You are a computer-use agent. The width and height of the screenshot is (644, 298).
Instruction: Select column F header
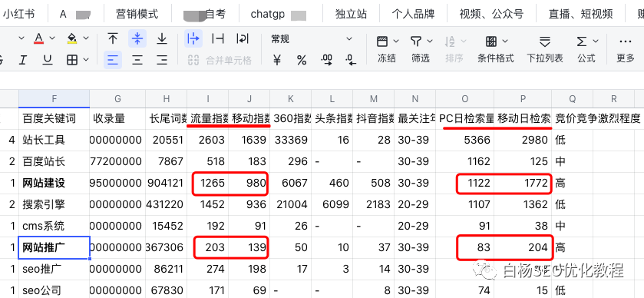(54, 98)
